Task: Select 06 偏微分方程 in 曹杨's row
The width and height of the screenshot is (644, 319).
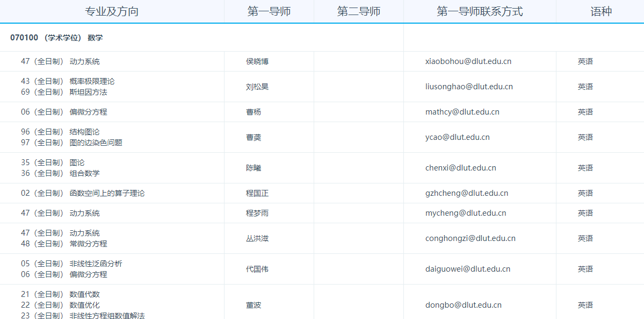Action: [x=64, y=112]
